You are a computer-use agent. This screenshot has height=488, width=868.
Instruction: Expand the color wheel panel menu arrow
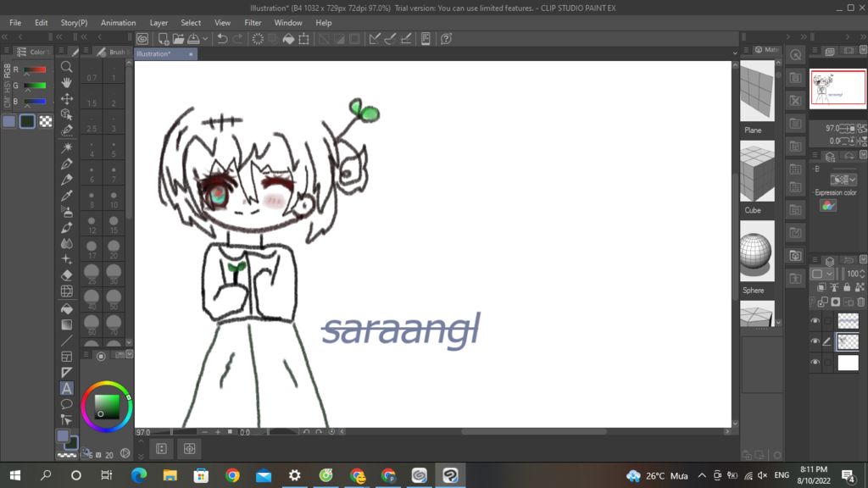[x=130, y=355]
